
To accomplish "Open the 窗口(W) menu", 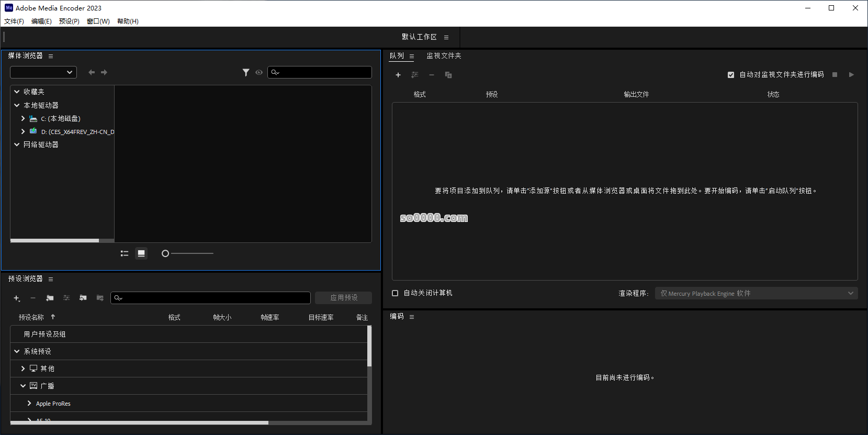I will [98, 21].
